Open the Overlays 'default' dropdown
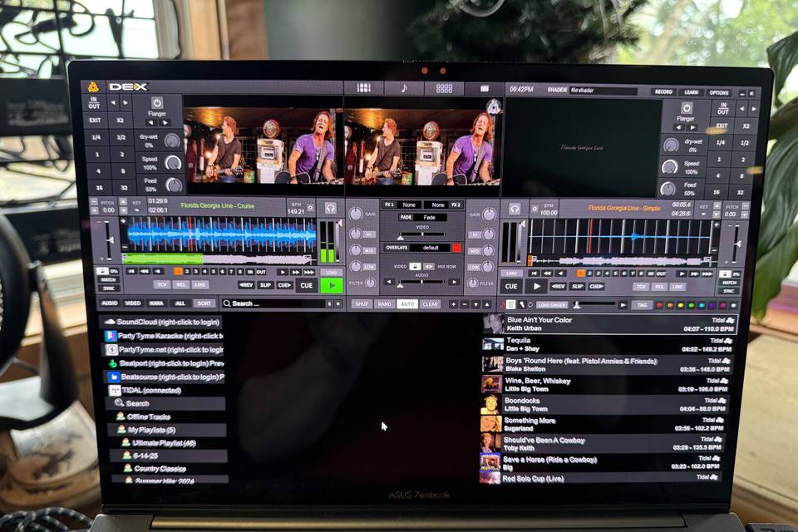The image size is (798, 532). (431, 248)
